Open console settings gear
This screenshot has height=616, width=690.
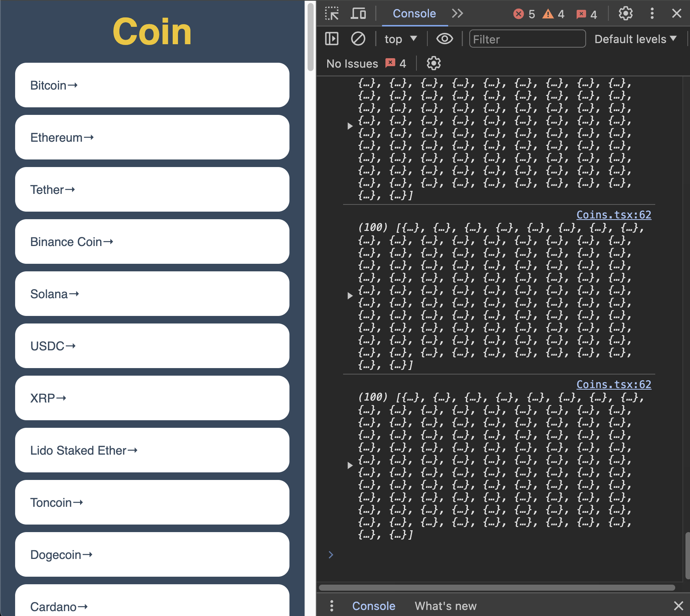click(433, 63)
